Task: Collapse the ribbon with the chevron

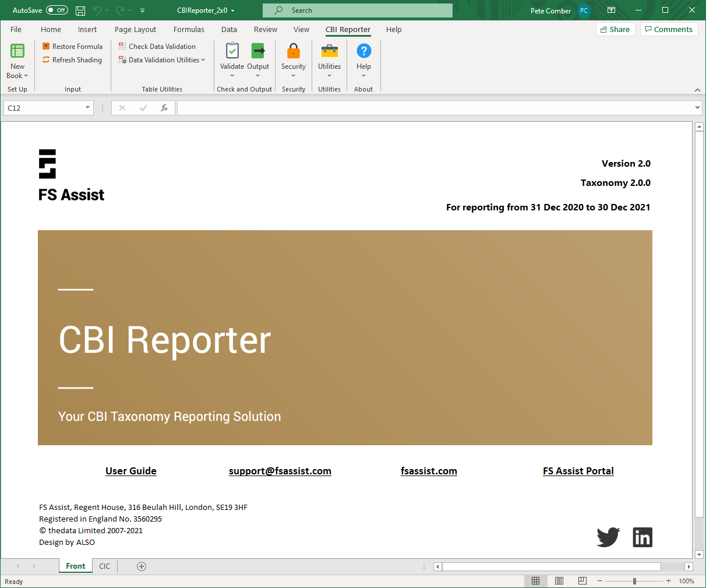Action: 697,90
